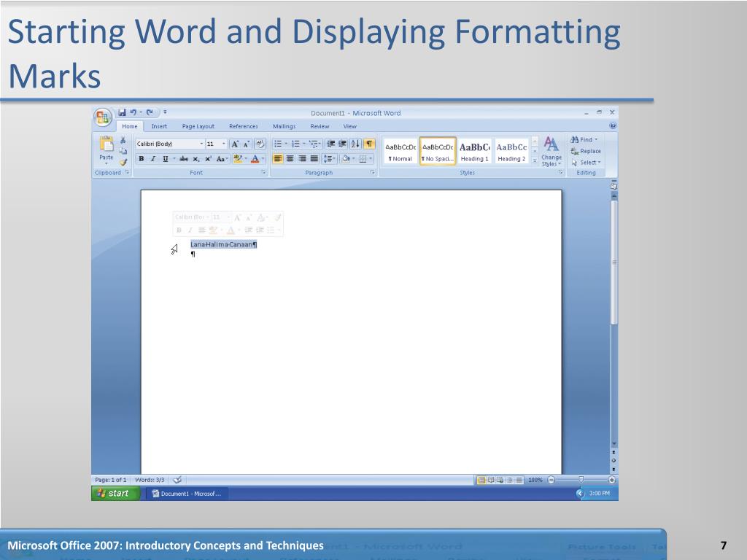The image size is (747, 560).
Task: Open the Paste options arrow
Action: (107, 164)
